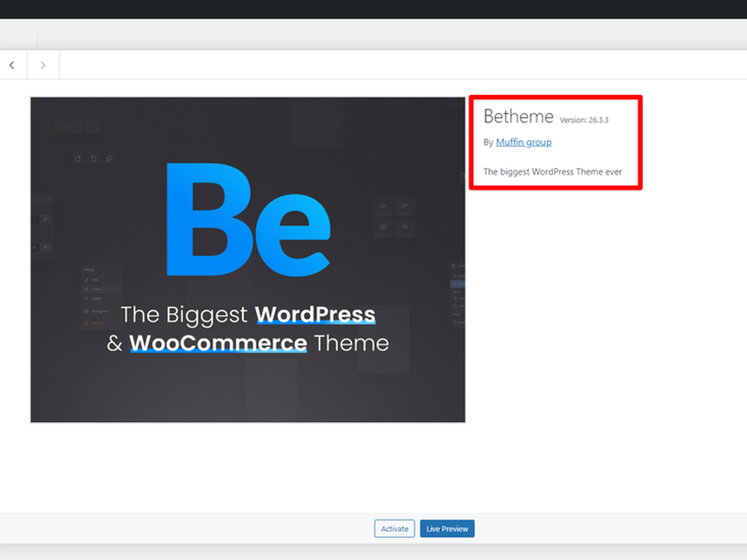Screen dimensions: 747x560
Task: Click the Betheme screenshot image
Action: pyautogui.click(x=247, y=260)
